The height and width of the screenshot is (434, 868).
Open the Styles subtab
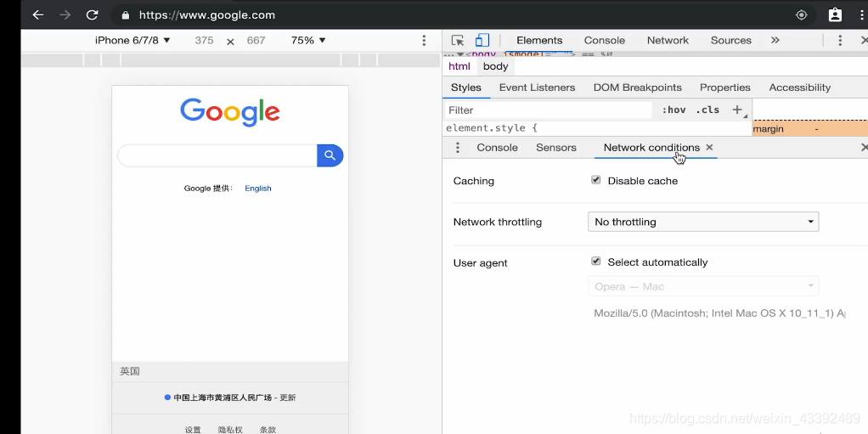coord(466,87)
